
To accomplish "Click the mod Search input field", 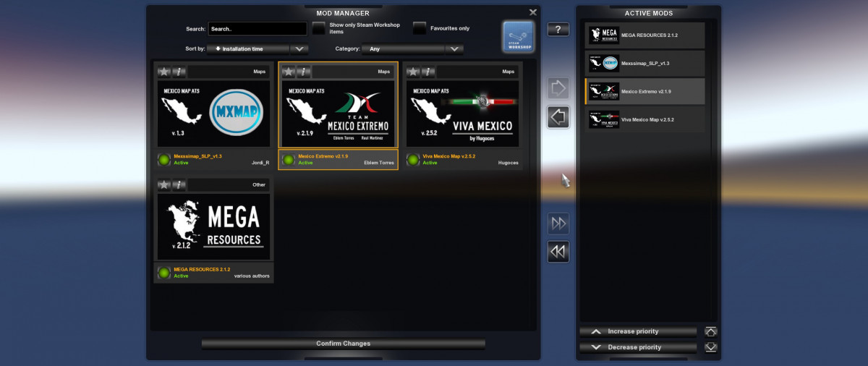I will tap(258, 29).
